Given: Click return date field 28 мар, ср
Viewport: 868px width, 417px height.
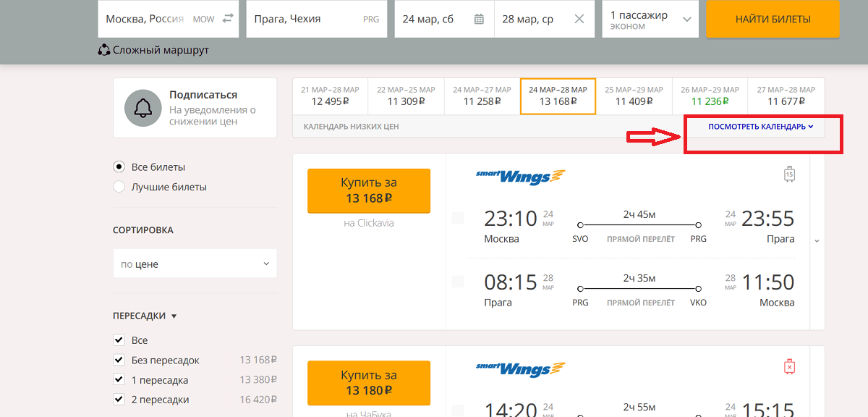Looking at the screenshot, I should point(544,19).
